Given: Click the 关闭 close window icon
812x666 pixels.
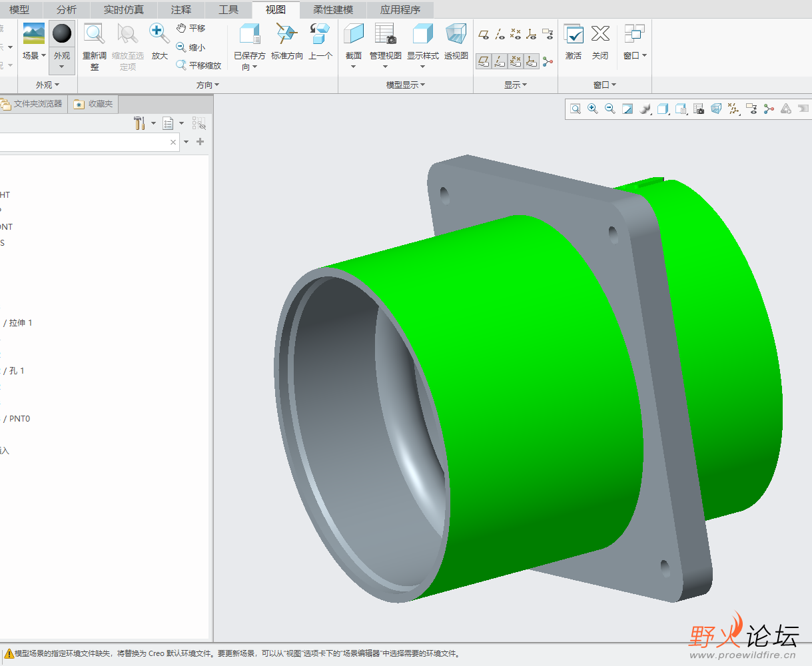Looking at the screenshot, I should pos(600,34).
